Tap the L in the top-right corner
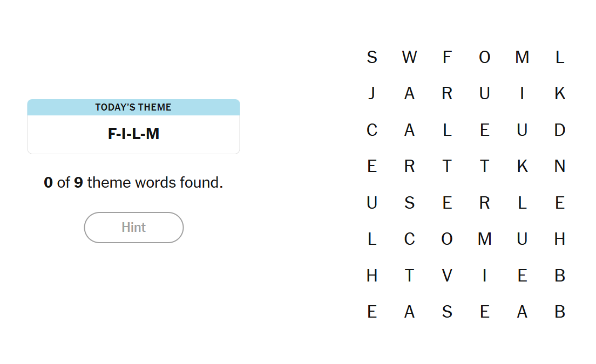 [560, 57]
